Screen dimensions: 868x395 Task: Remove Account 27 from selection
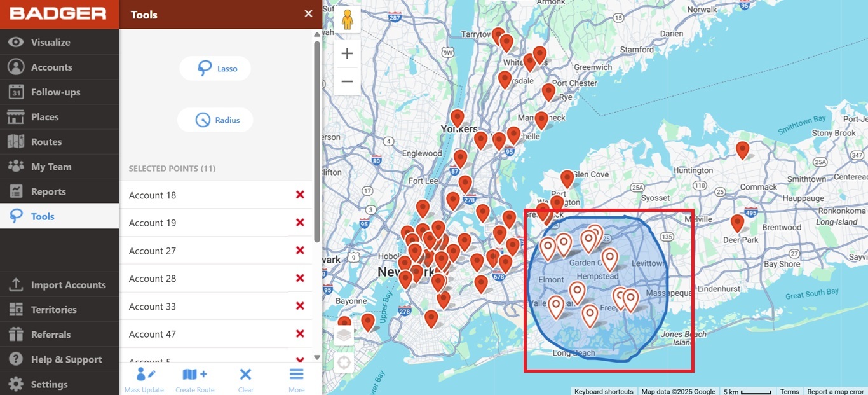(x=300, y=251)
